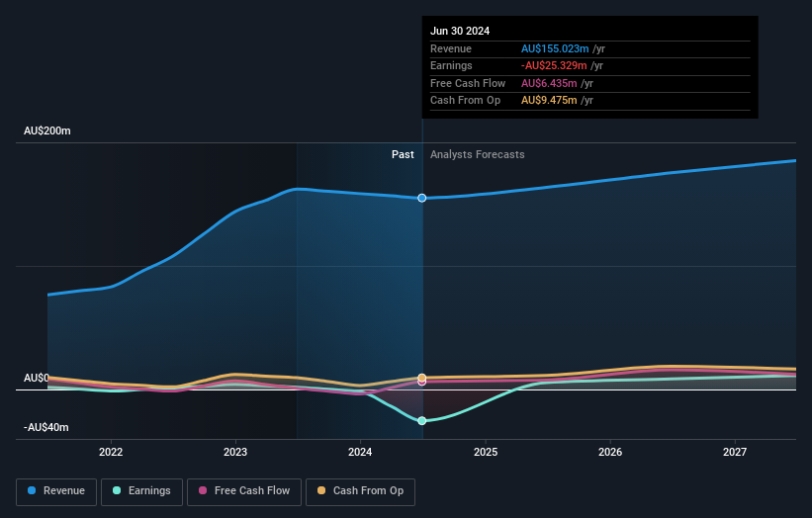The height and width of the screenshot is (518, 812).
Task: Toggle the Revenue legend series
Action: (56, 491)
